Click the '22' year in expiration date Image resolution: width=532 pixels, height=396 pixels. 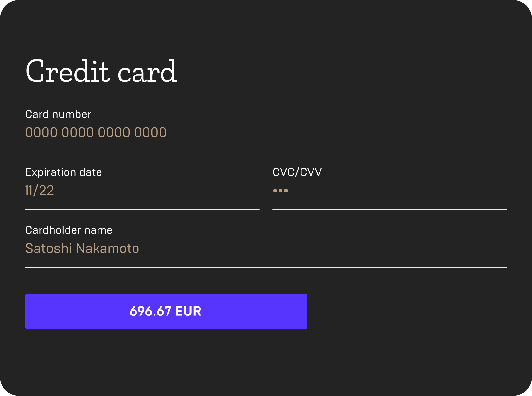(47, 191)
